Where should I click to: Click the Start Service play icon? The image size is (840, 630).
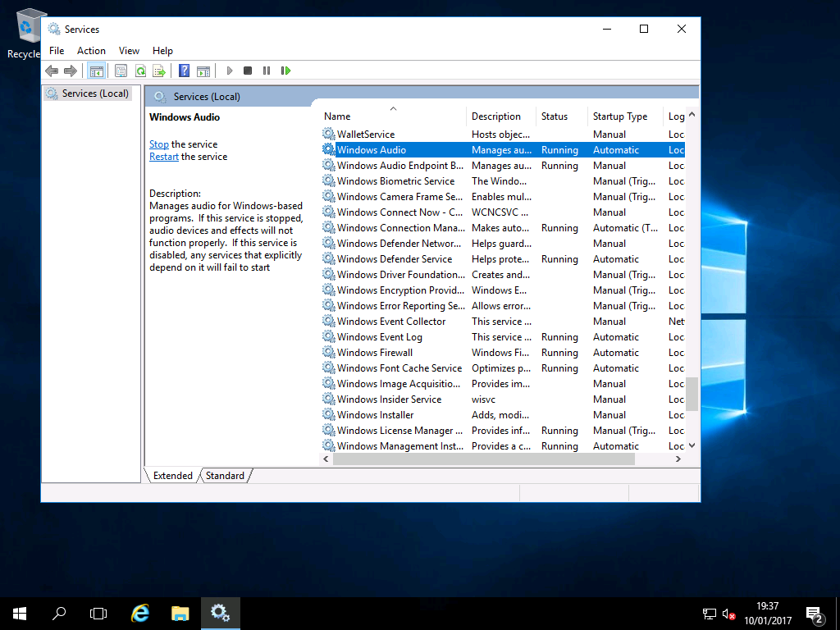(x=230, y=71)
